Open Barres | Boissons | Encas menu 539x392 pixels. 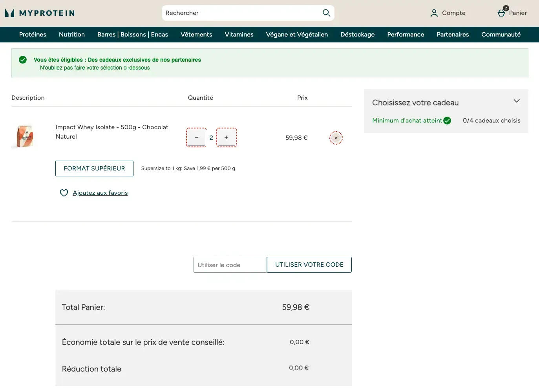click(x=133, y=35)
